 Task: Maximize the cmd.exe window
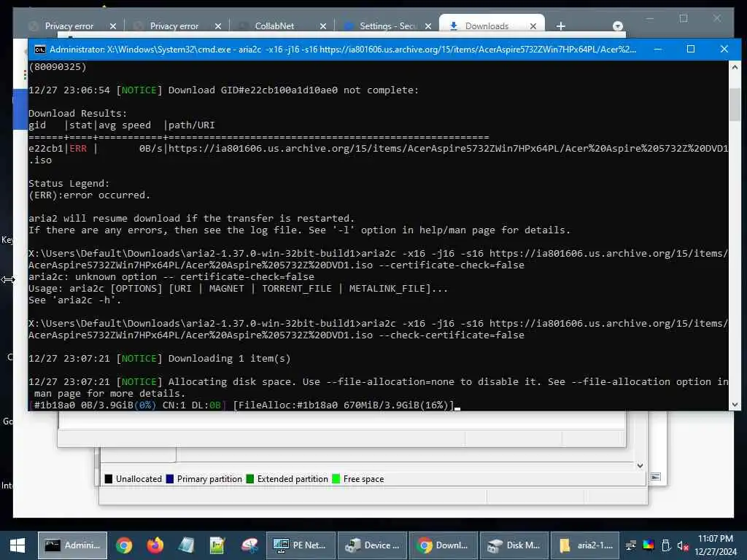[x=691, y=49]
